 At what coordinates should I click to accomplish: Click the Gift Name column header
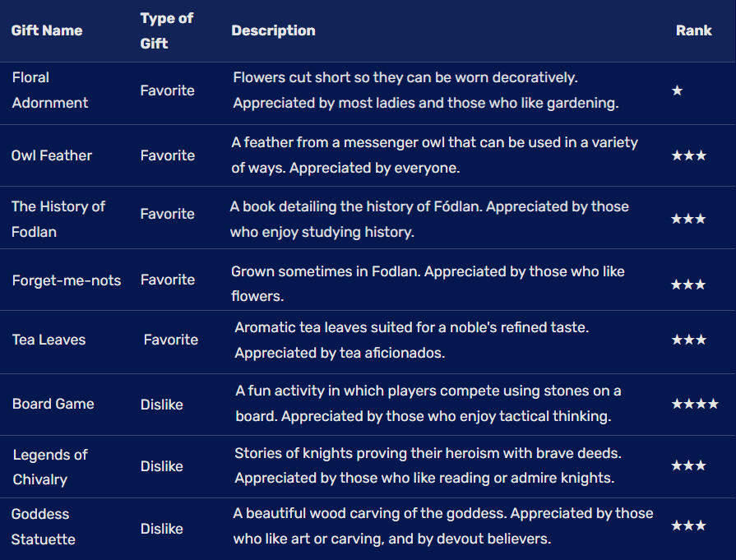(47, 30)
